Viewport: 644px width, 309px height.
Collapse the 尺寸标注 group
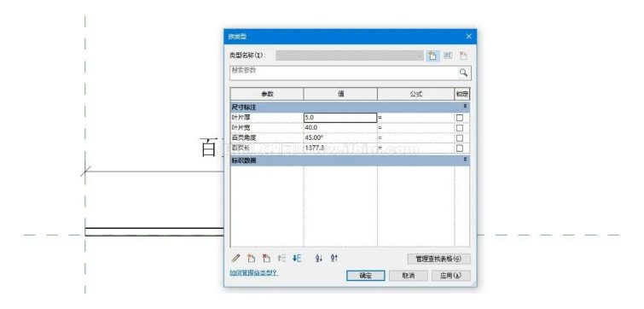click(465, 107)
